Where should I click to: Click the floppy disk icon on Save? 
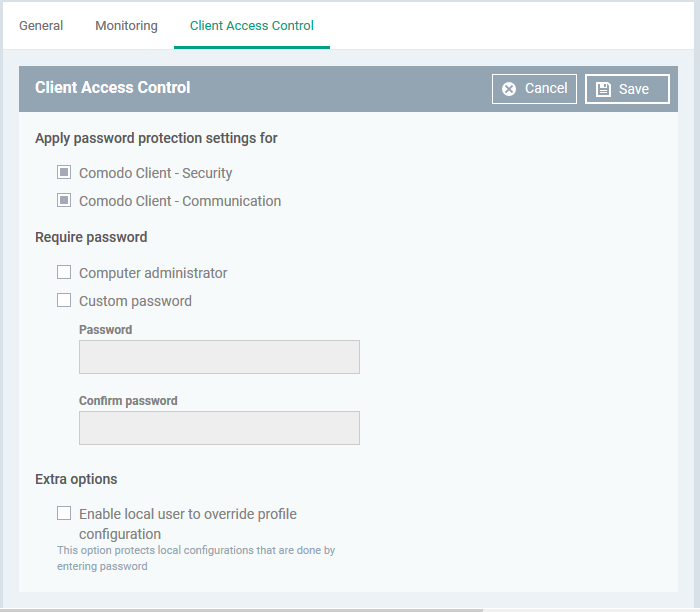(603, 89)
